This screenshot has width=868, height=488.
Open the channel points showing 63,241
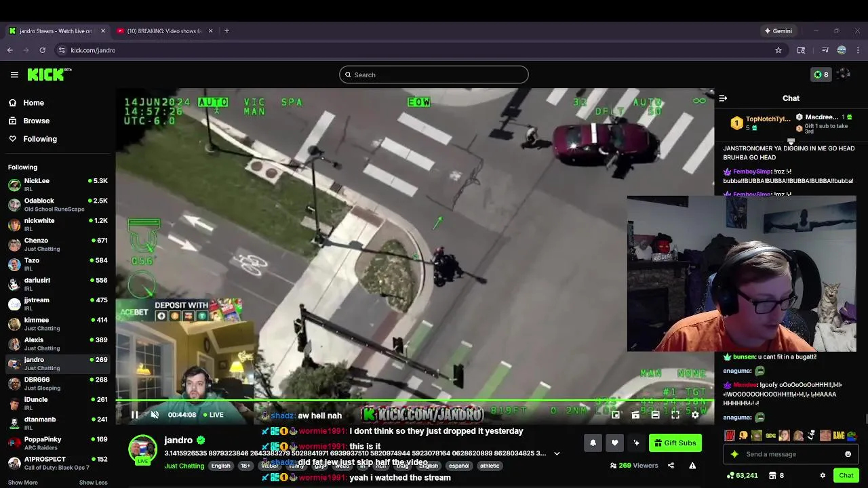[x=743, y=476]
